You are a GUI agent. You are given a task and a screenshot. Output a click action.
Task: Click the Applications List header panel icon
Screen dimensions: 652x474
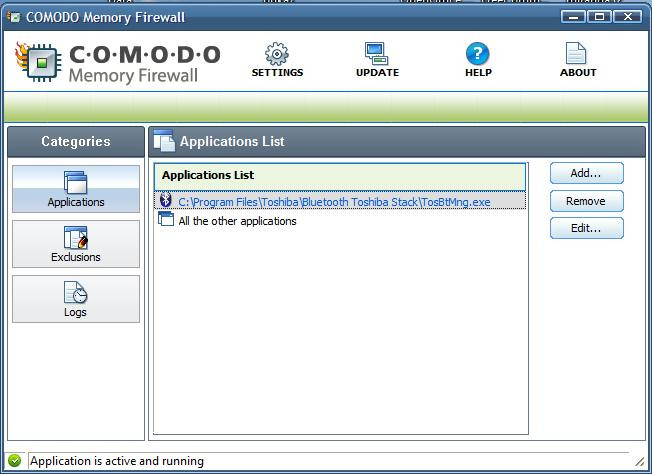click(x=164, y=142)
